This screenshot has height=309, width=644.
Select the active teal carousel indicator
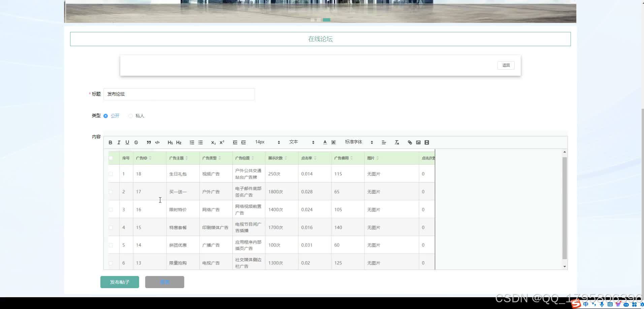(326, 20)
